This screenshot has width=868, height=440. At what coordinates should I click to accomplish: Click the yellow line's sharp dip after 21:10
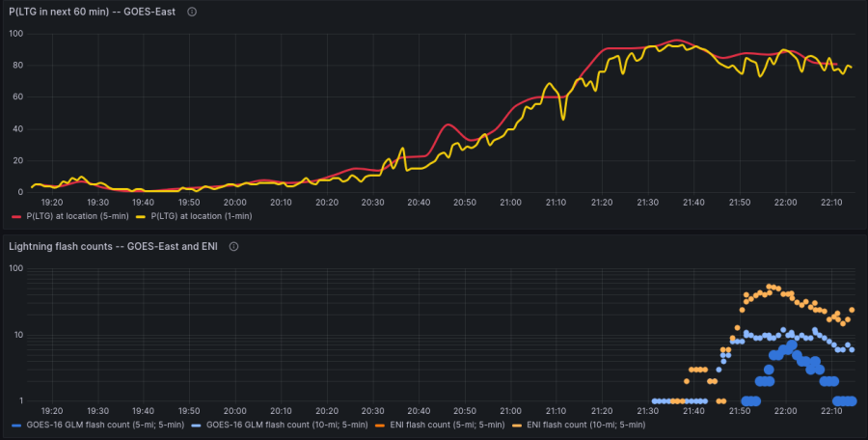coord(564,118)
